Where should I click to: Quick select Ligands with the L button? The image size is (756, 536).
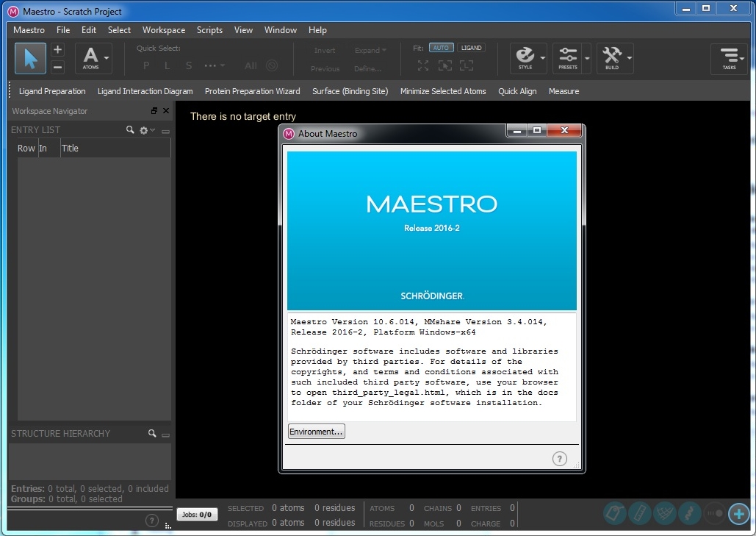click(167, 65)
